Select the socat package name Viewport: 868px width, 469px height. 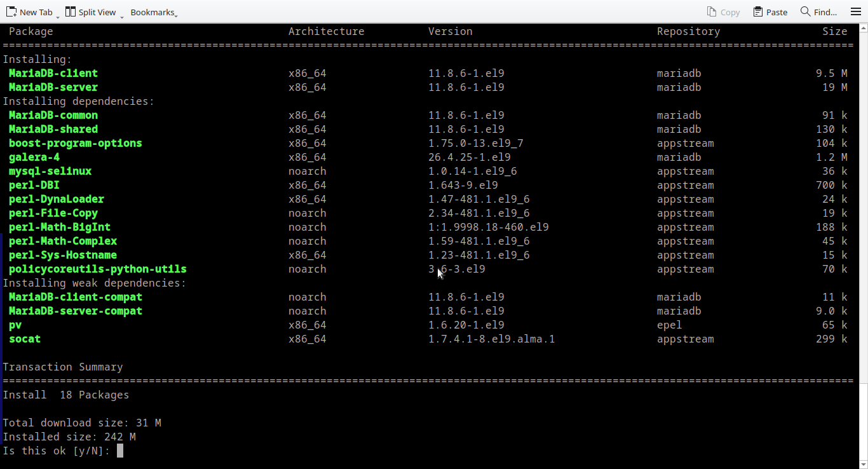[x=25, y=339]
